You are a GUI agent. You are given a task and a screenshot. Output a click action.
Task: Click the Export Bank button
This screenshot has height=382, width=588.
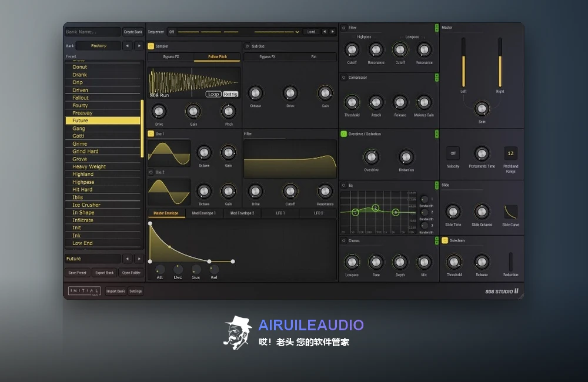tap(104, 273)
